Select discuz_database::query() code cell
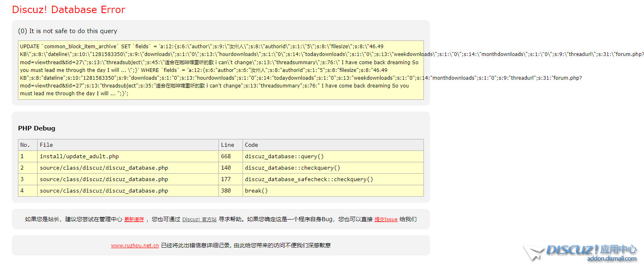The width and height of the screenshot is (644, 269). 333,157
